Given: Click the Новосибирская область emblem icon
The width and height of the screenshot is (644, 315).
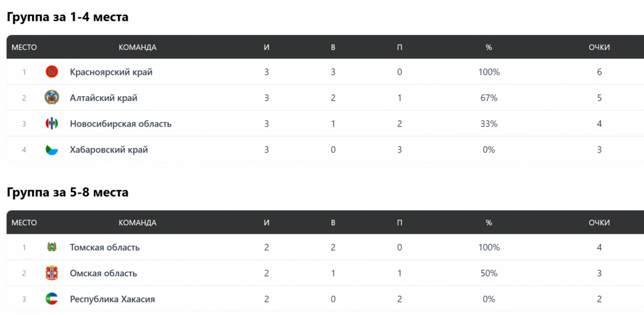Looking at the screenshot, I should [52, 124].
